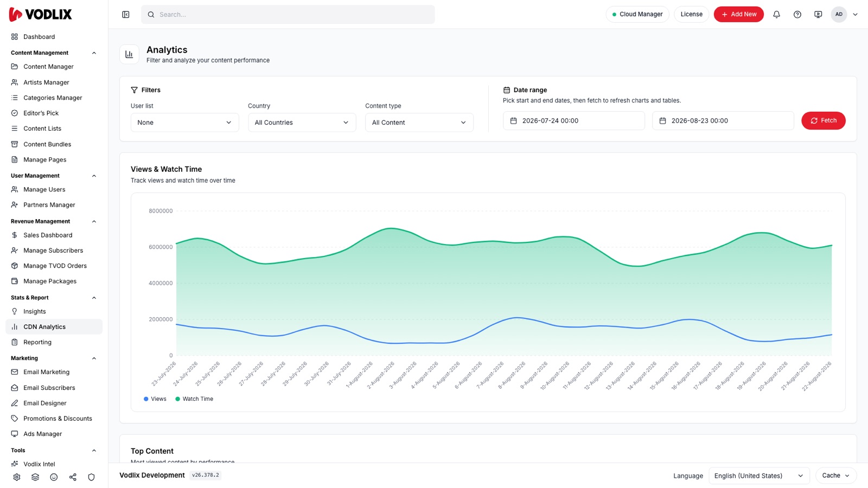The width and height of the screenshot is (868, 488).
Task: Click the License button
Action: tap(691, 15)
